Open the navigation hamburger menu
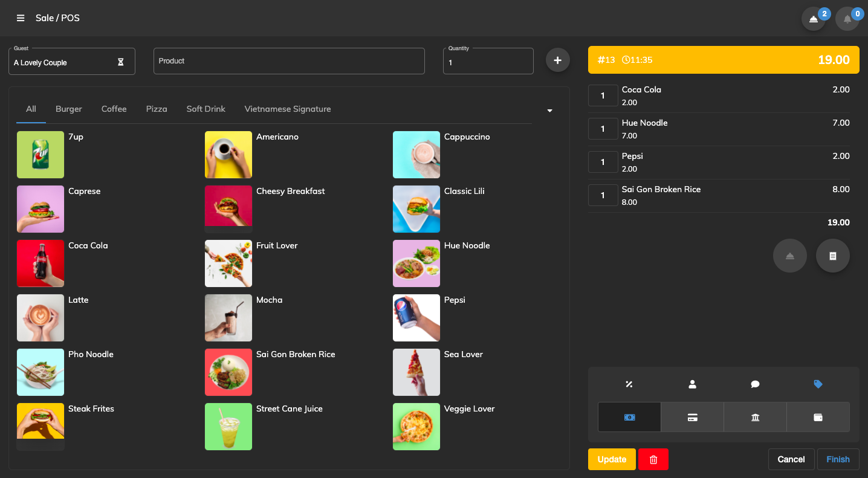The width and height of the screenshot is (868, 478). point(21,18)
